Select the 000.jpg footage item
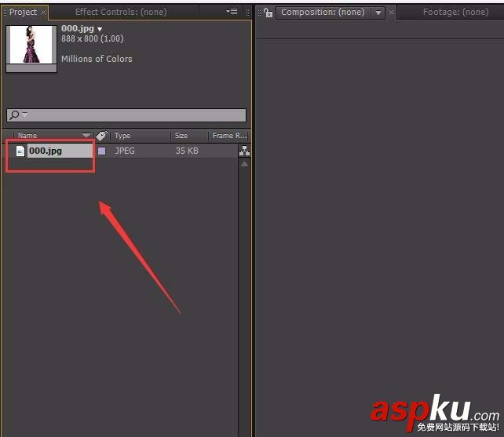The image size is (504, 437). [x=46, y=151]
